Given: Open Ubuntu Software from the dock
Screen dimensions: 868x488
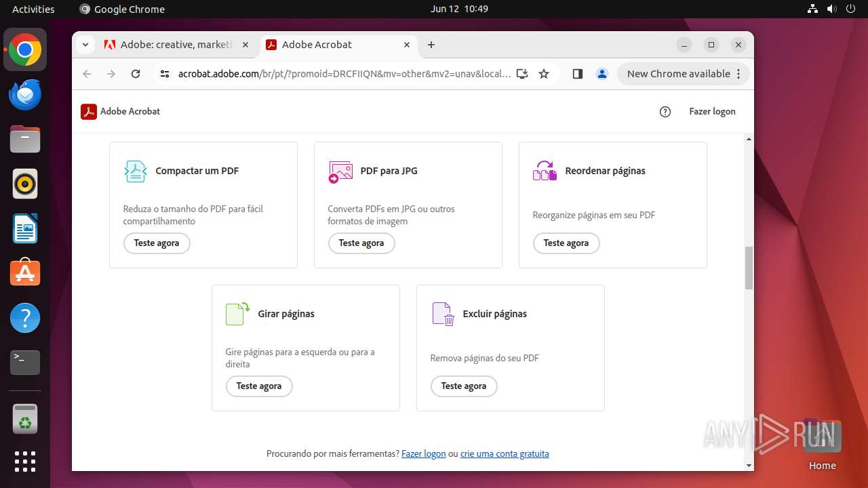Looking at the screenshot, I should (25, 273).
